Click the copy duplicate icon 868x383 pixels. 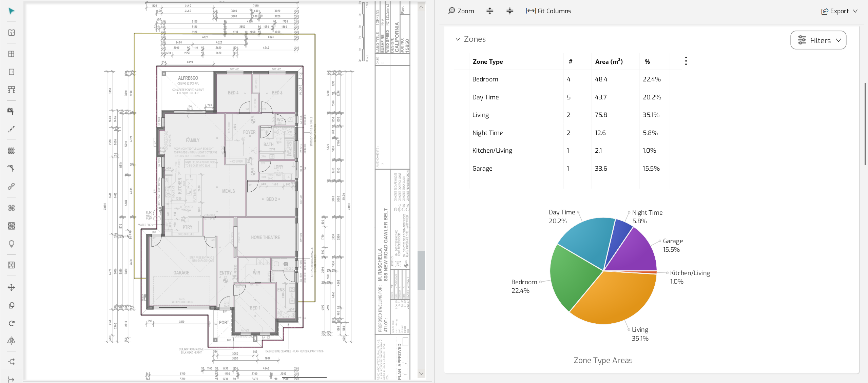point(11,305)
